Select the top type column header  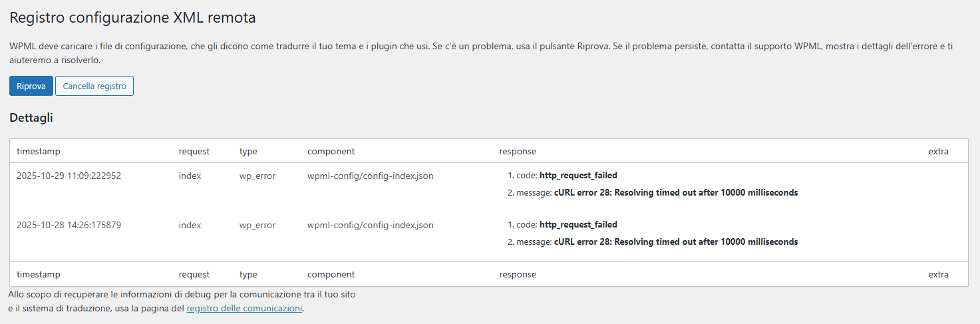(x=248, y=151)
